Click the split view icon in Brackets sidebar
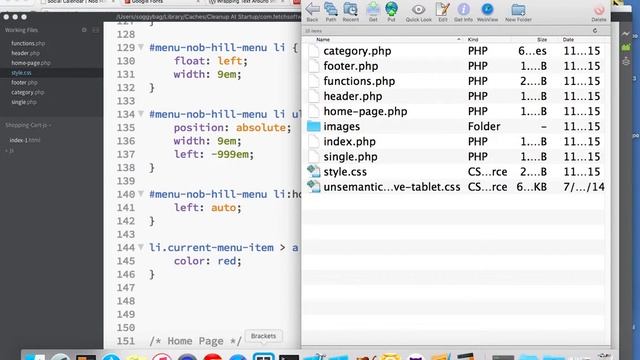 click(x=96, y=30)
